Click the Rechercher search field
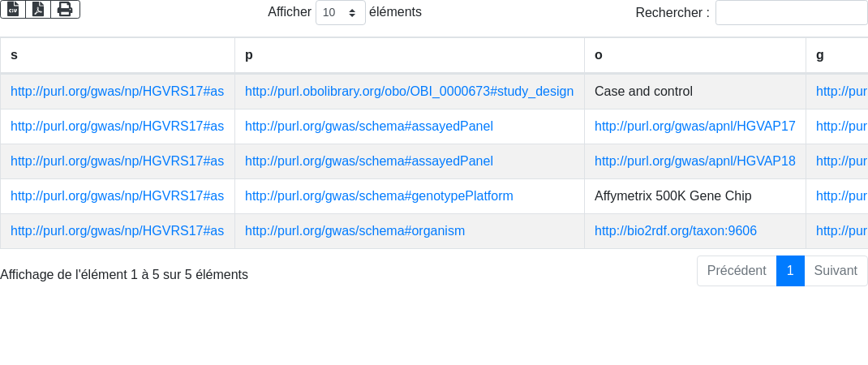 click(791, 13)
